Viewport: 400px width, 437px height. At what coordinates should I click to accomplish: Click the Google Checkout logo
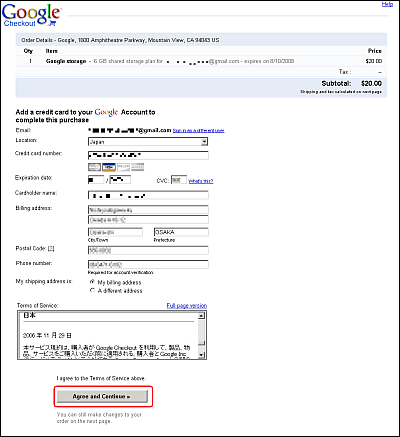31,15
